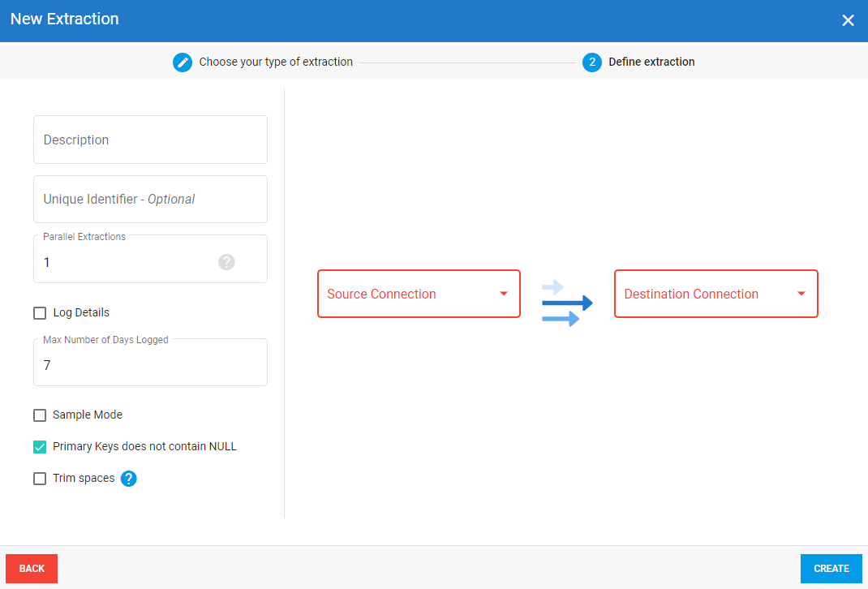Close the New Extraction dialog
The width and height of the screenshot is (868, 589).
point(848,20)
